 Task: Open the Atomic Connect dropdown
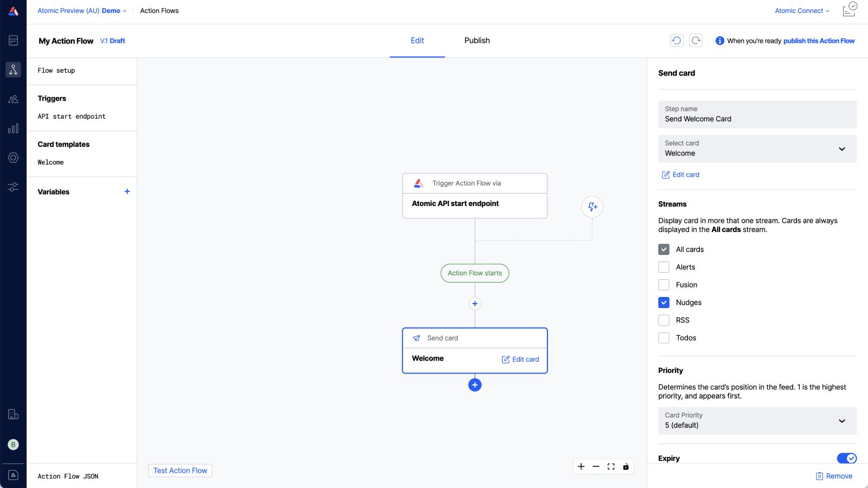tap(802, 11)
